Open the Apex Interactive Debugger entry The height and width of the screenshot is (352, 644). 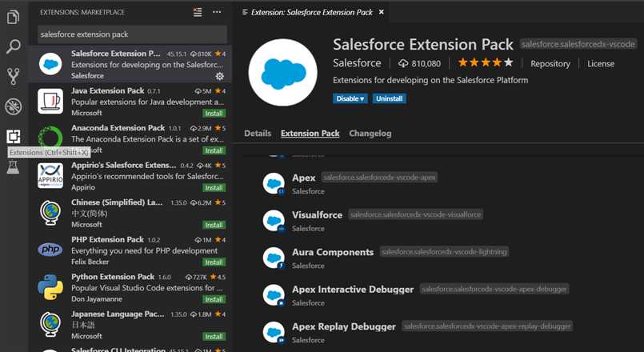pyautogui.click(x=353, y=290)
